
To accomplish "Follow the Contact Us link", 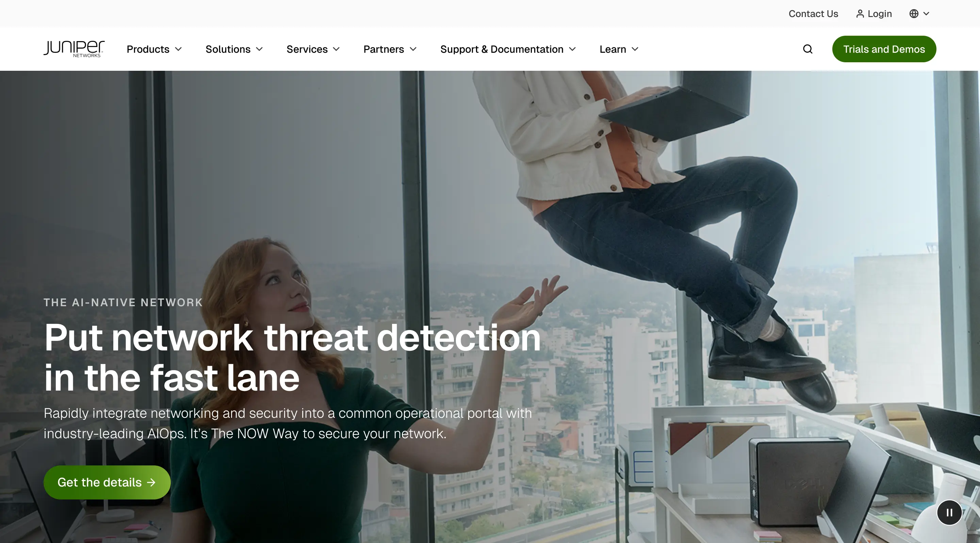I will [x=813, y=14].
